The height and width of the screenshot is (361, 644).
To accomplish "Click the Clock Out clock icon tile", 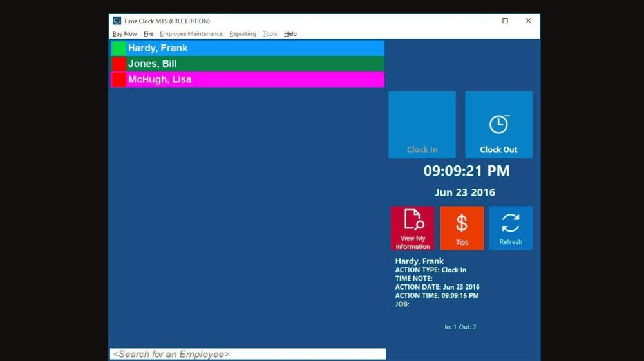I will click(498, 125).
